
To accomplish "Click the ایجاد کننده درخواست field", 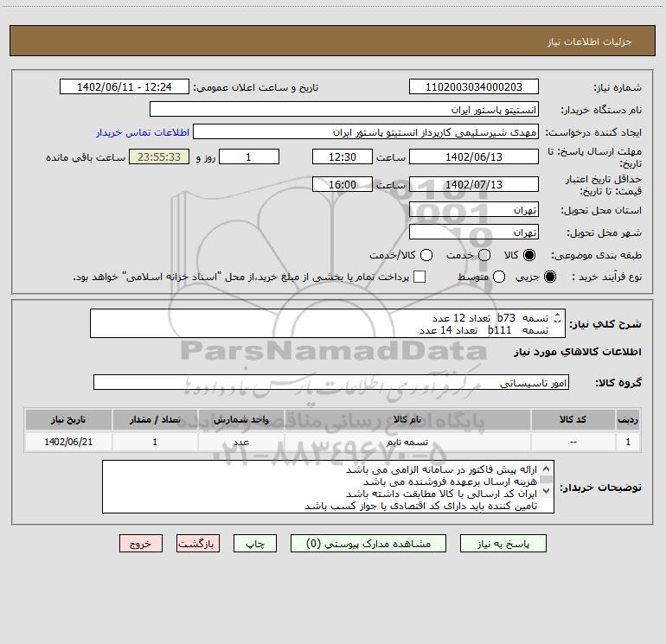I will 366,132.
